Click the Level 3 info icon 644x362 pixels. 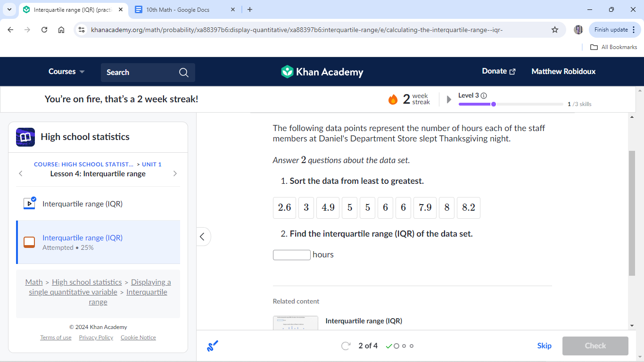click(484, 96)
